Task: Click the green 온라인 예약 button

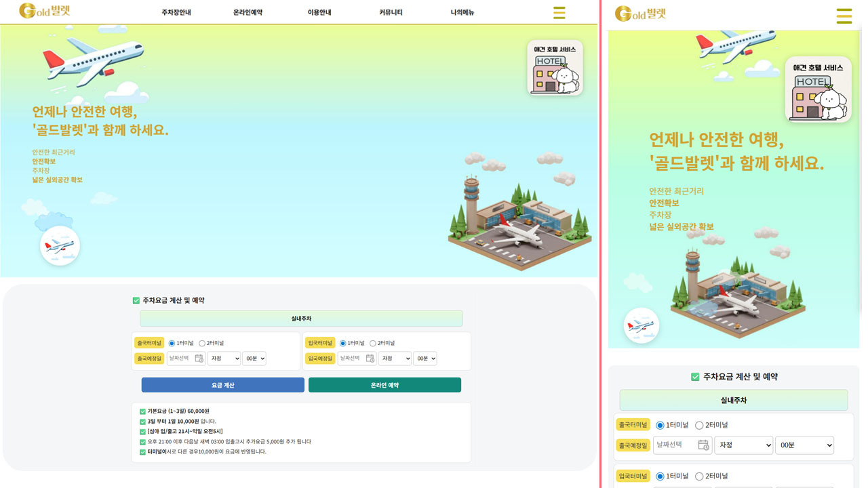Action: tap(384, 384)
